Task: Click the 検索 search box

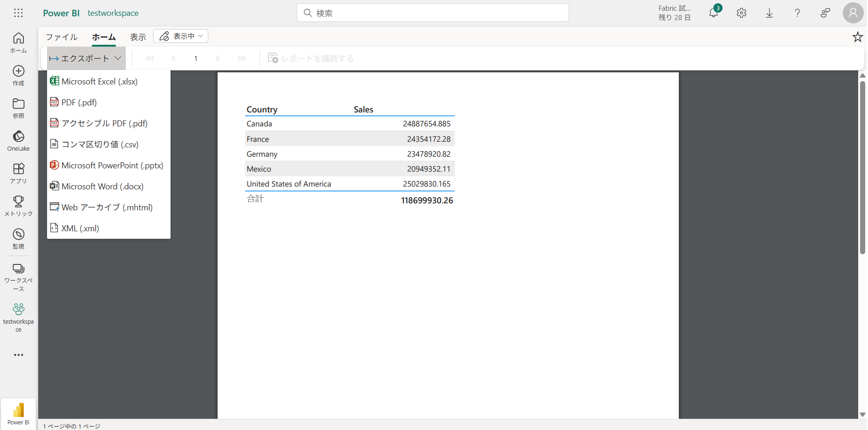Action: [433, 13]
